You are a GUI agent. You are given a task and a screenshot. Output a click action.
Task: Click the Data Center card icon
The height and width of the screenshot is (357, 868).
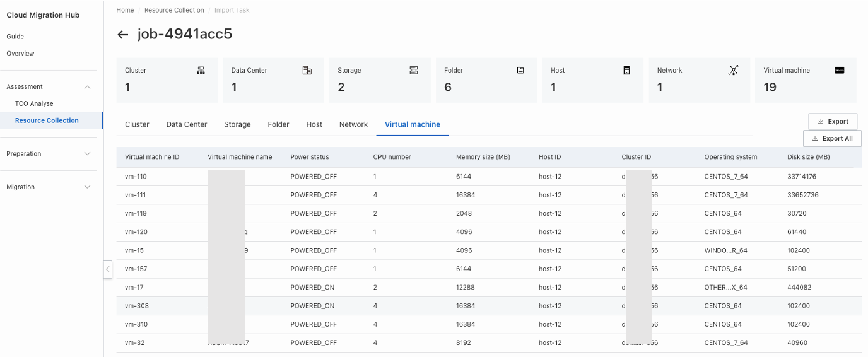(x=307, y=71)
